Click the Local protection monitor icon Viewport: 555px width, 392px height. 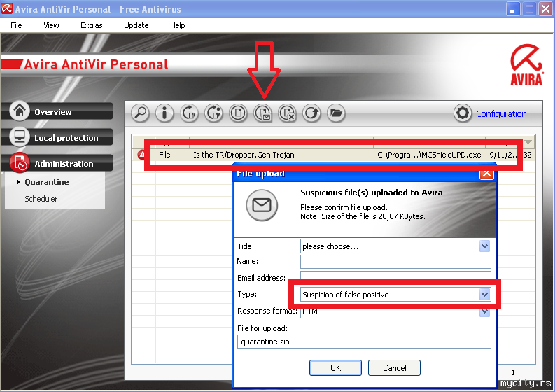(20, 137)
